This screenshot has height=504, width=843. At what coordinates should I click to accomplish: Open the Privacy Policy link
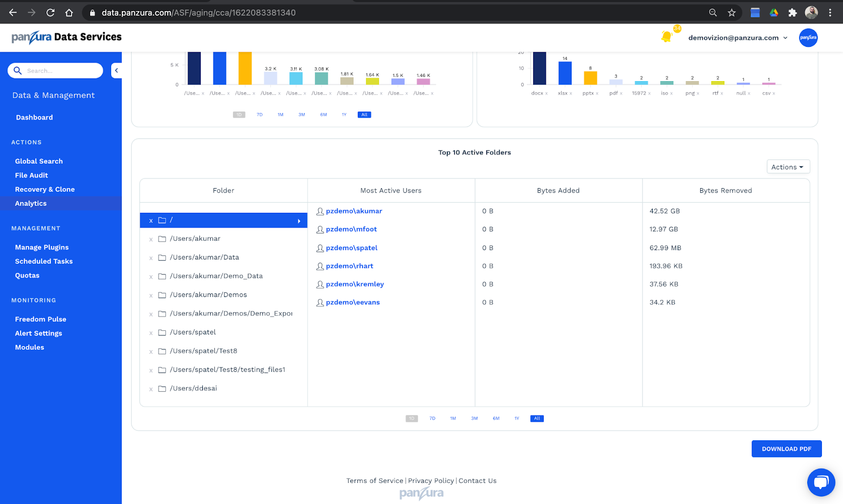coord(431,481)
